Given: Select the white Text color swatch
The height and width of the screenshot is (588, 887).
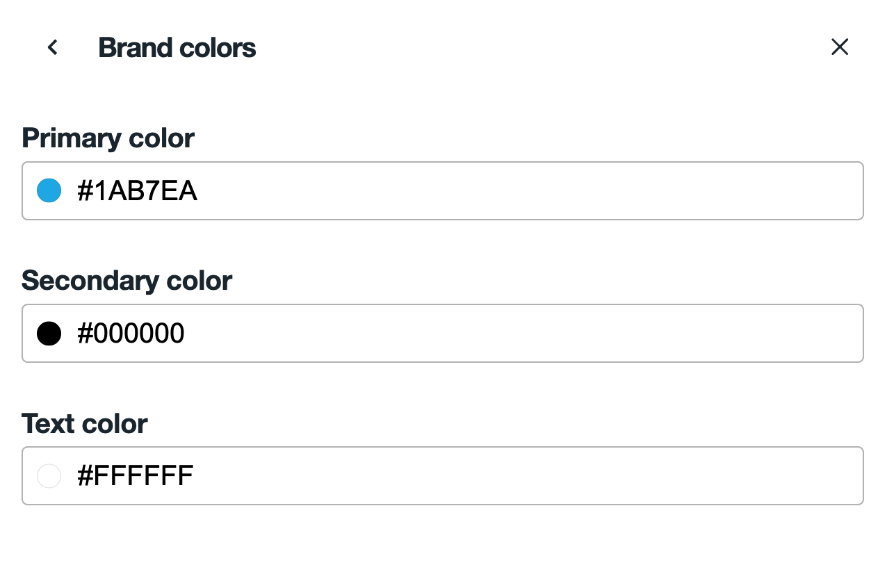Looking at the screenshot, I should 49,476.
